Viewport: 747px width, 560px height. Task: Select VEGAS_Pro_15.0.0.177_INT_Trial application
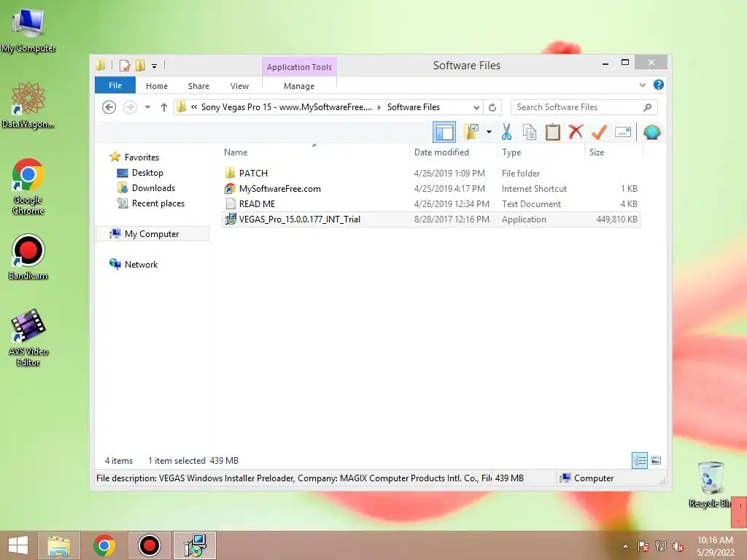(x=430, y=219)
